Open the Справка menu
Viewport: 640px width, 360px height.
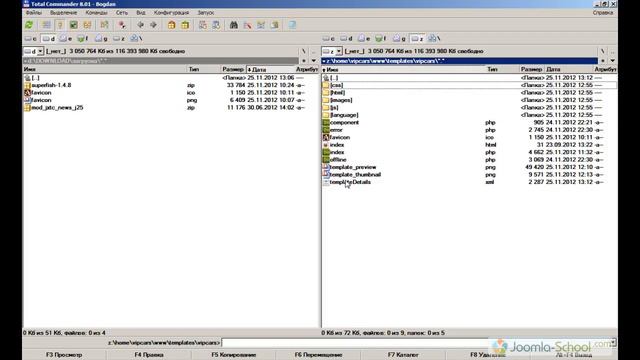[603, 13]
